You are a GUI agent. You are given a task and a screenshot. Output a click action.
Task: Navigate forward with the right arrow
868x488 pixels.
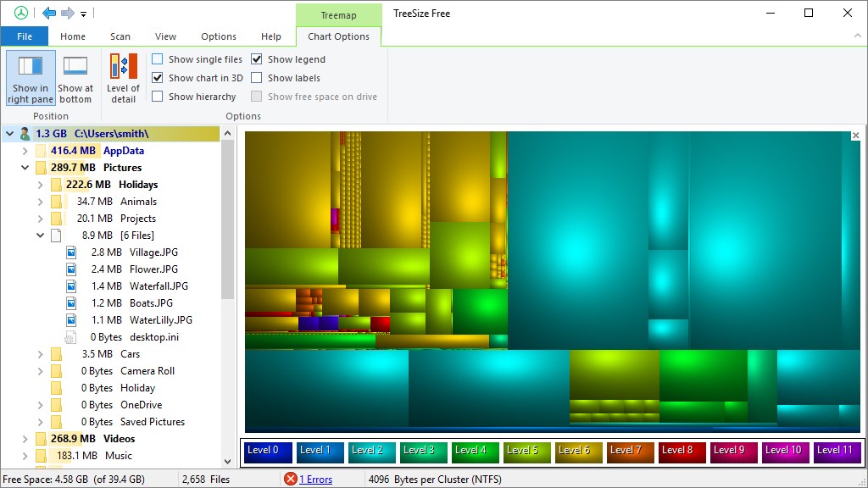coord(68,13)
